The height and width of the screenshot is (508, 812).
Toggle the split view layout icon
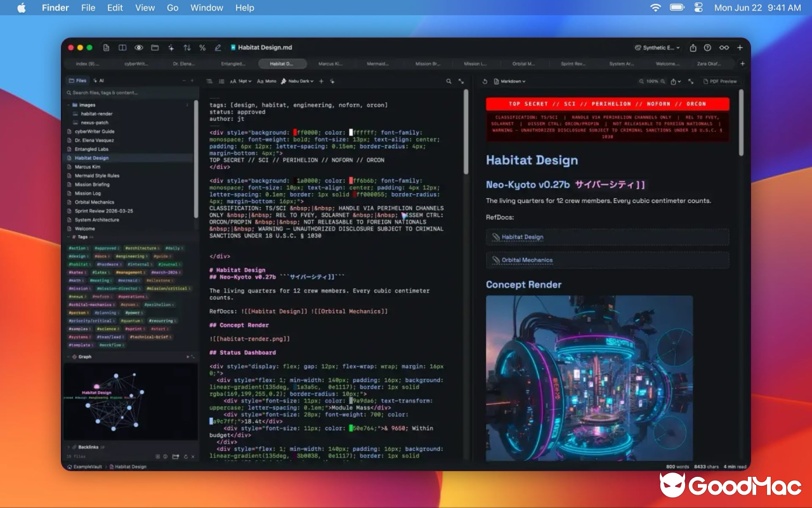[x=122, y=48]
